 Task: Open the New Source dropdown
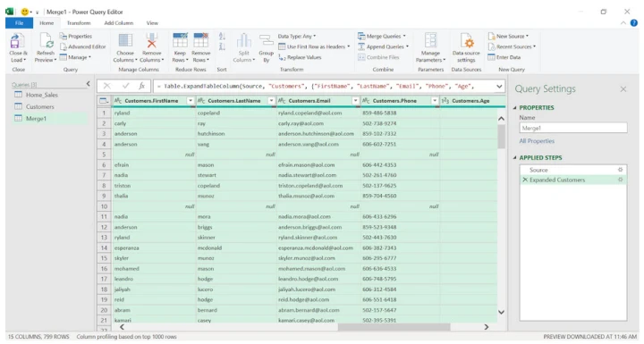(508, 36)
